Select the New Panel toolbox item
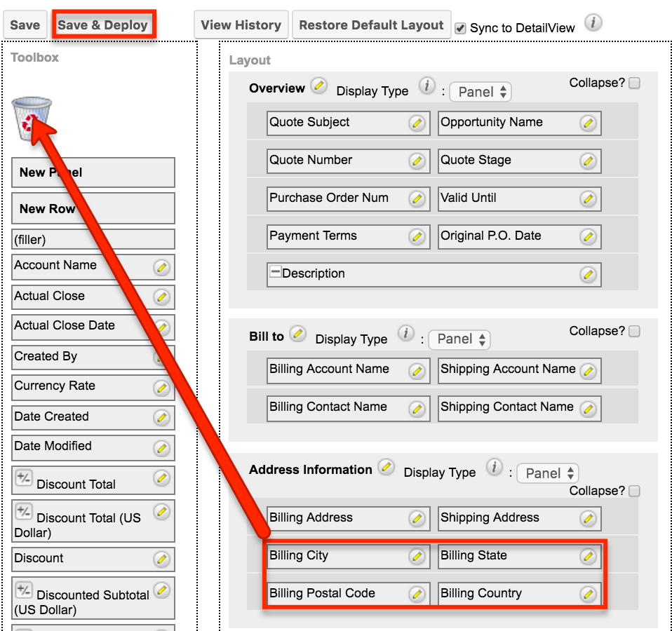 (93, 172)
